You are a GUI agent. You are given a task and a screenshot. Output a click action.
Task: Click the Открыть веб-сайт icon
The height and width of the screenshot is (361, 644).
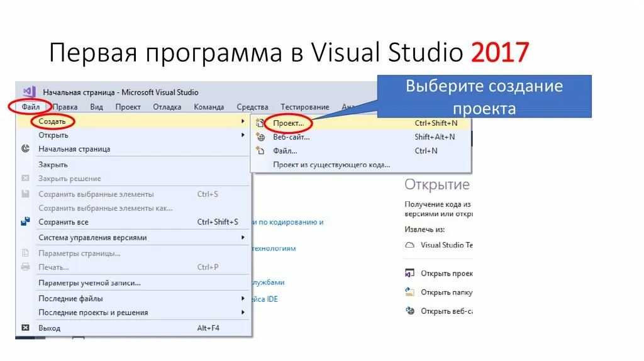(x=410, y=310)
